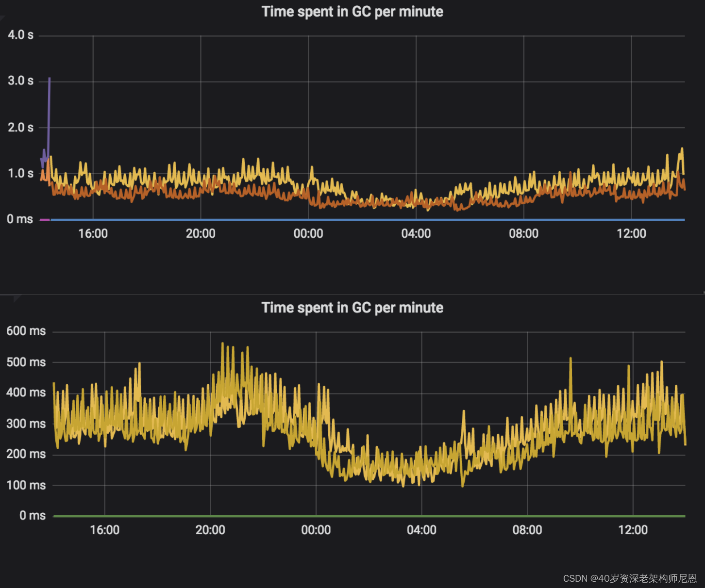Viewport: 705px width, 588px height.
Task: Click the 16:00 time label in the bottom chart
Action: click(x=105, y=530)
